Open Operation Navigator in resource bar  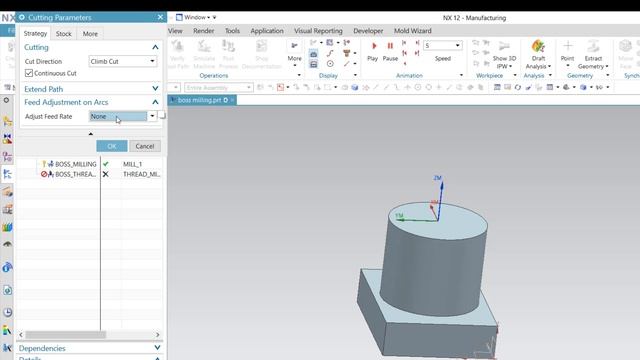tap(7, 174)
